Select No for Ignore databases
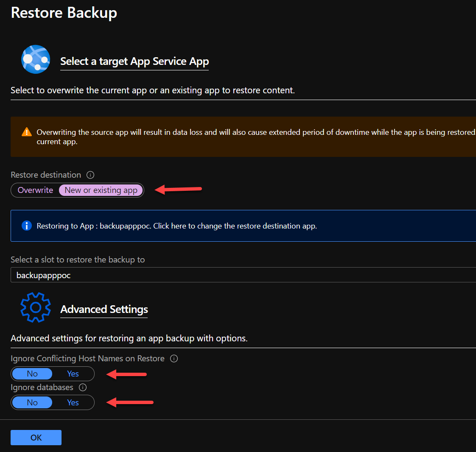The image size is (476, 452). click(x=32, y=402)
